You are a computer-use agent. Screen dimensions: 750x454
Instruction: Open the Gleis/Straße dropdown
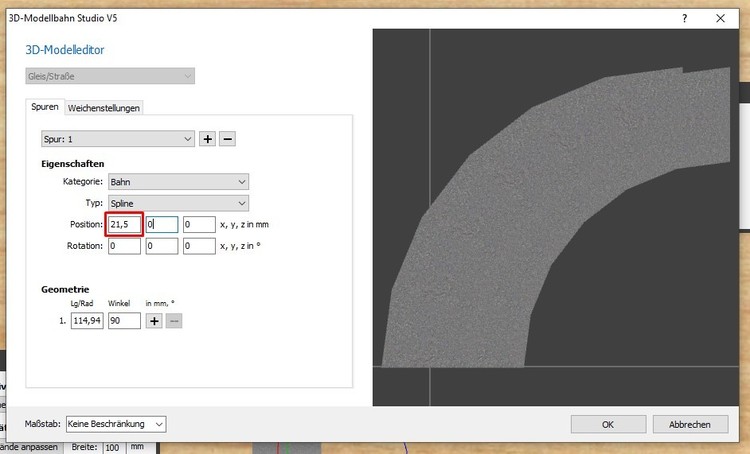tap(110, 76)
